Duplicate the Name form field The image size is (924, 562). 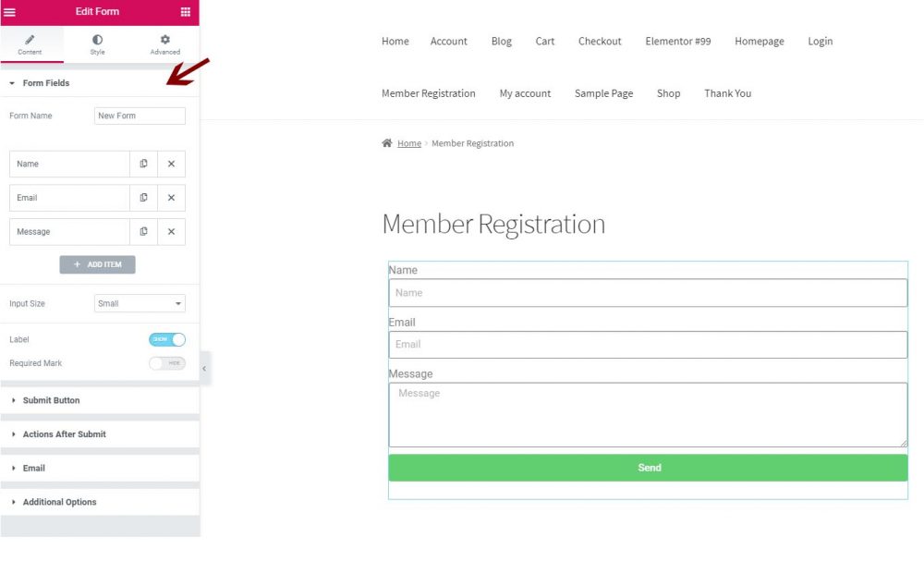point(144,164)
